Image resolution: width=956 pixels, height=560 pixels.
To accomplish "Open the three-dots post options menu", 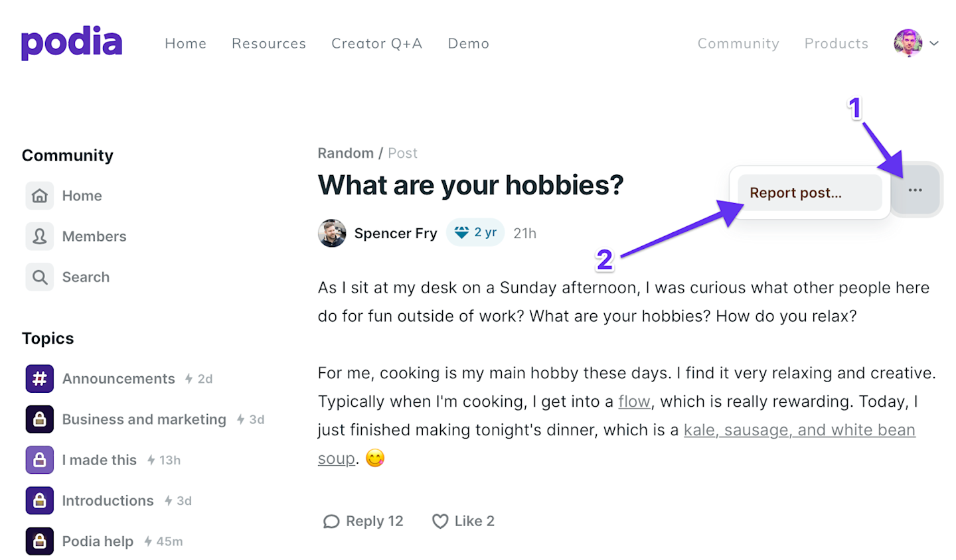I will [x=915, y=190].
